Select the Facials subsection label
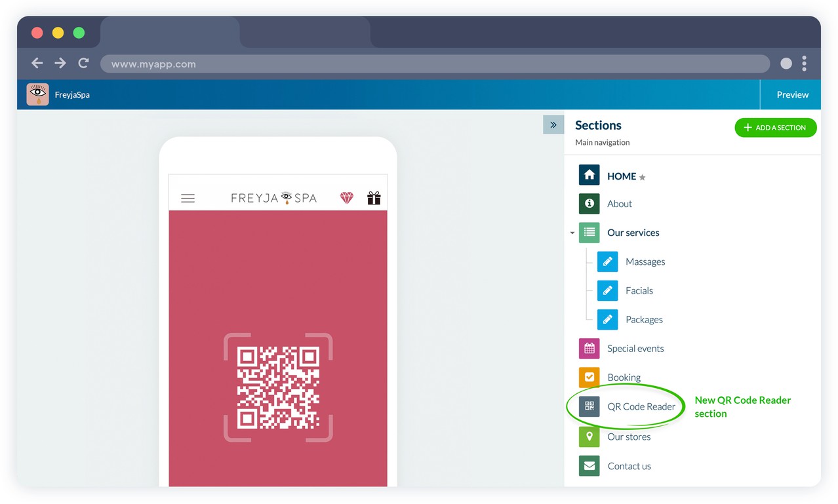This screenshot has height=504, width=838. point(639,290)
